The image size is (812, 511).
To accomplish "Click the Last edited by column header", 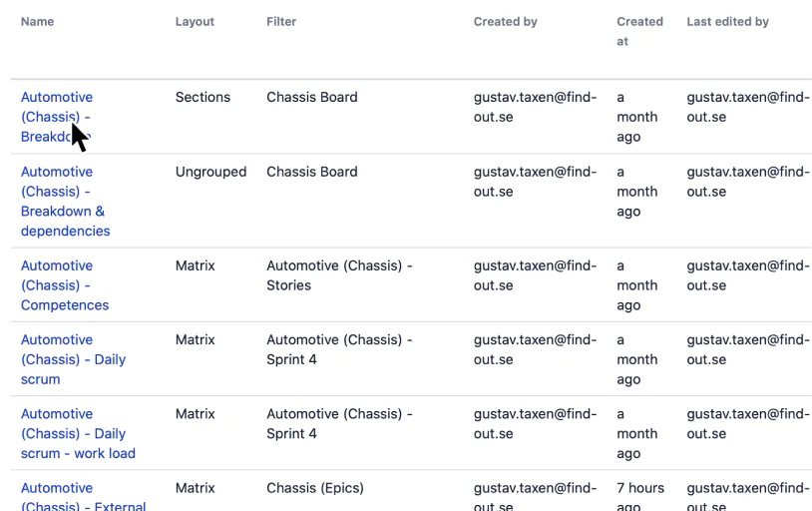I will pyautogui.click(x=727, y=22).
